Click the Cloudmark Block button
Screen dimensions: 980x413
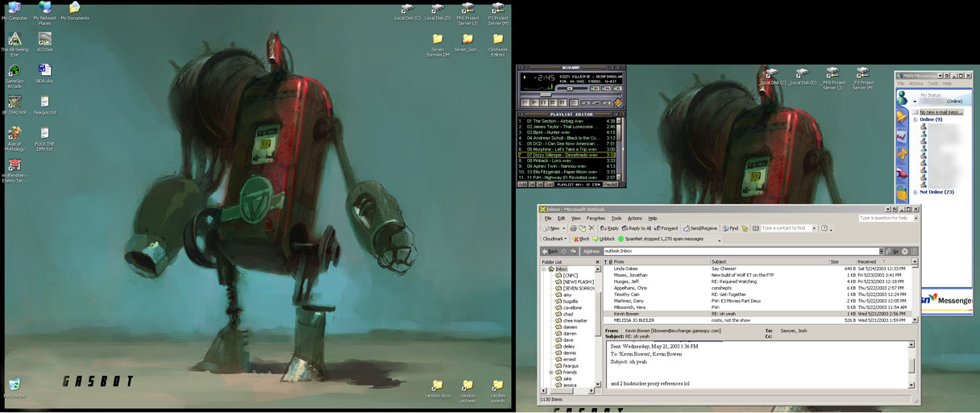tap(581, 239)
